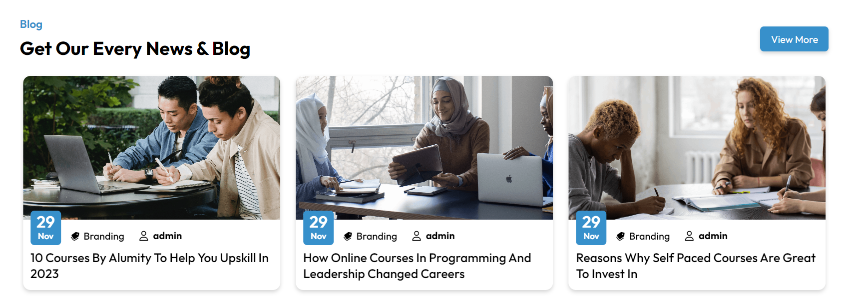Click the admin author on third card
This screenshot has width=868, height=303.
[x=713, y=236]
